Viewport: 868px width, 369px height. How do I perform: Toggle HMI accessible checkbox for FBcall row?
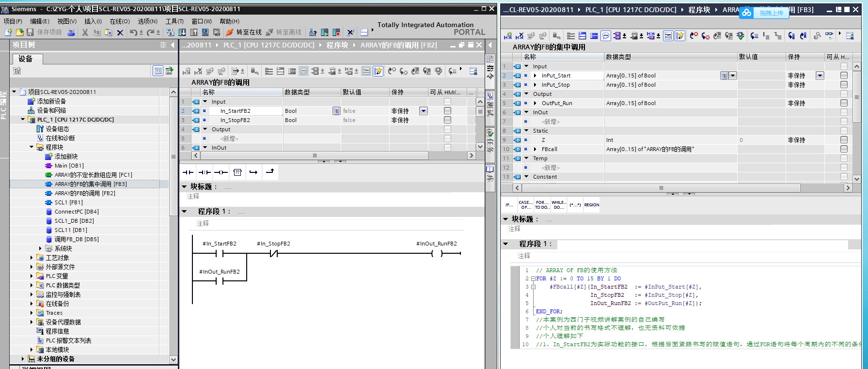point(844,149)
